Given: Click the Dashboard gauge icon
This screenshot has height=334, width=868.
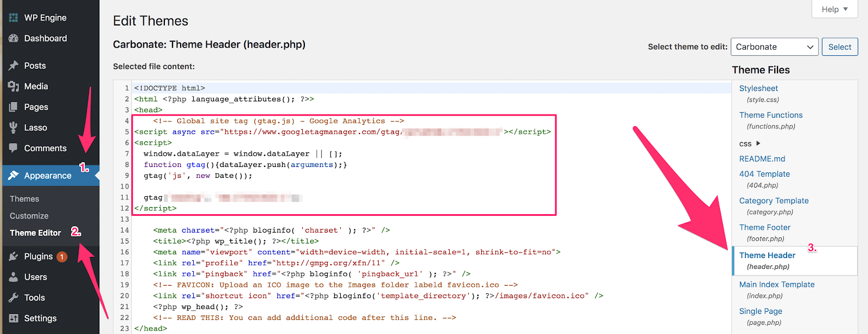Looking at the screenshot, I should (14, 38).
